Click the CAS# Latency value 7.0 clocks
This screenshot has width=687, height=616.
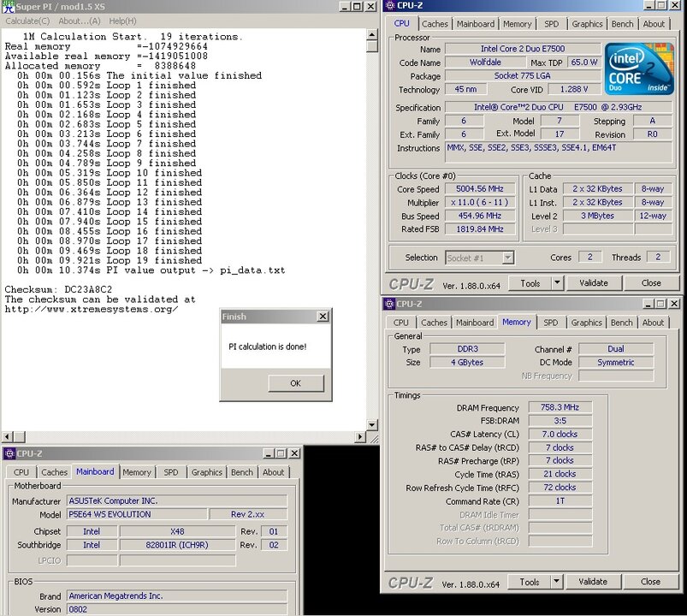point(560,435)
